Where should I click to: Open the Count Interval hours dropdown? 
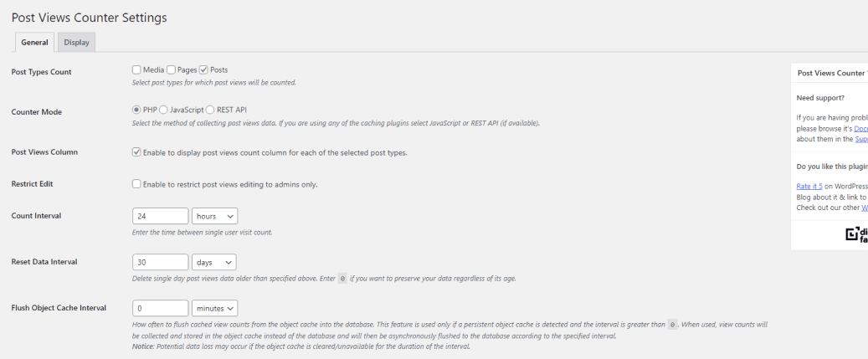pos(215,216)
